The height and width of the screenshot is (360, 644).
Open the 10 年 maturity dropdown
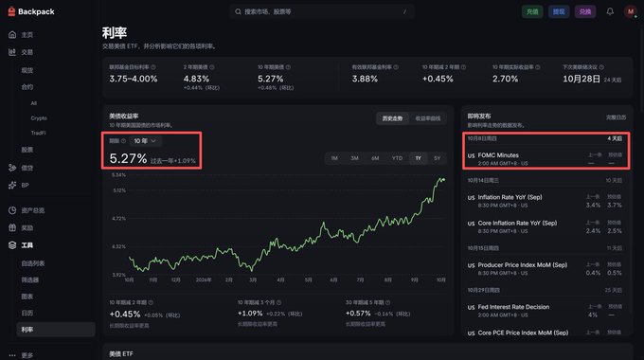coord(146,141)
